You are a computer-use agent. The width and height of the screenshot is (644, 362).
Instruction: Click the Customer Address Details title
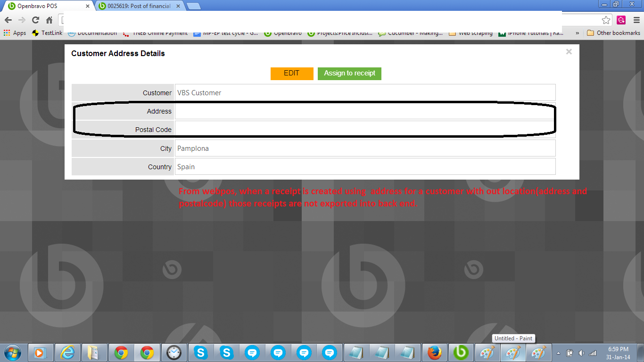tap(118, 54)
